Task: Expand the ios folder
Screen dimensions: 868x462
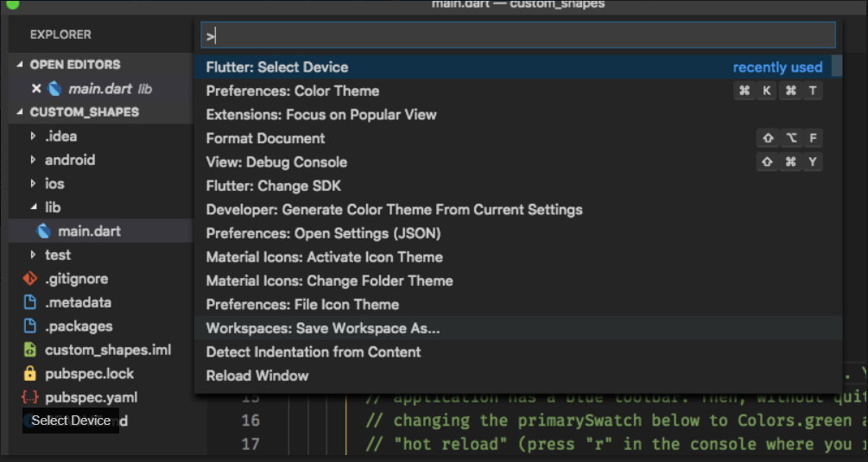Action: [x=33, y=184]
